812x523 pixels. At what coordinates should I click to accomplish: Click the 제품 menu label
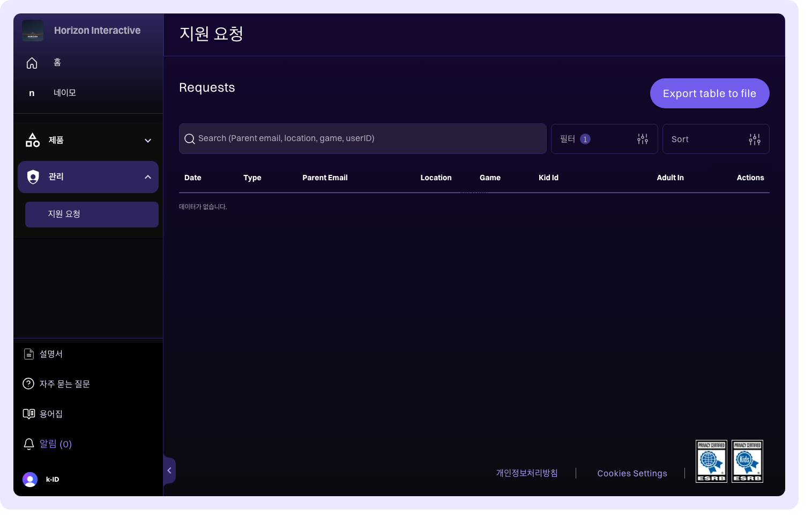coord(56,140)
